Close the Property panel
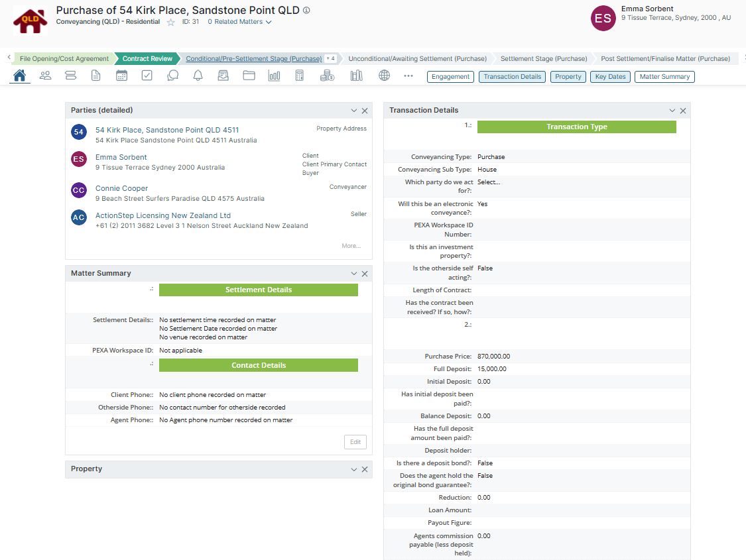 click(x=365, y=469)
